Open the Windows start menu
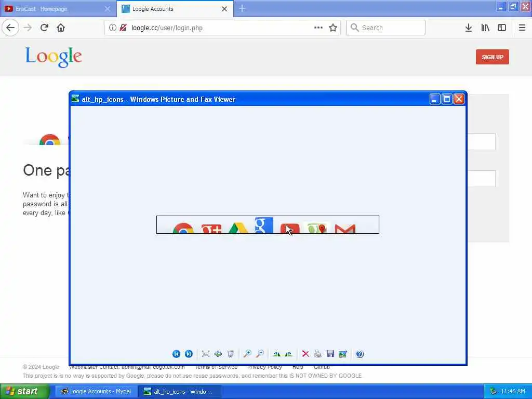532x399 pixels. click(x=25, y=391)
